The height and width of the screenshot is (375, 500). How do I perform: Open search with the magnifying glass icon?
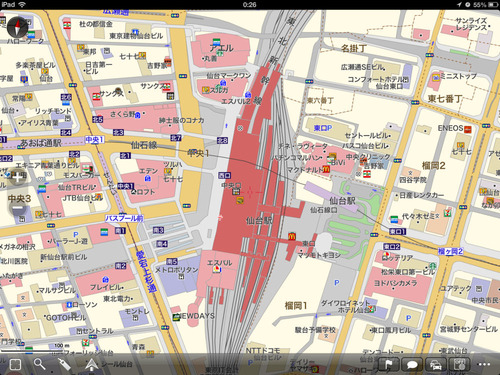pyautogui.click(x=39, y=364)
